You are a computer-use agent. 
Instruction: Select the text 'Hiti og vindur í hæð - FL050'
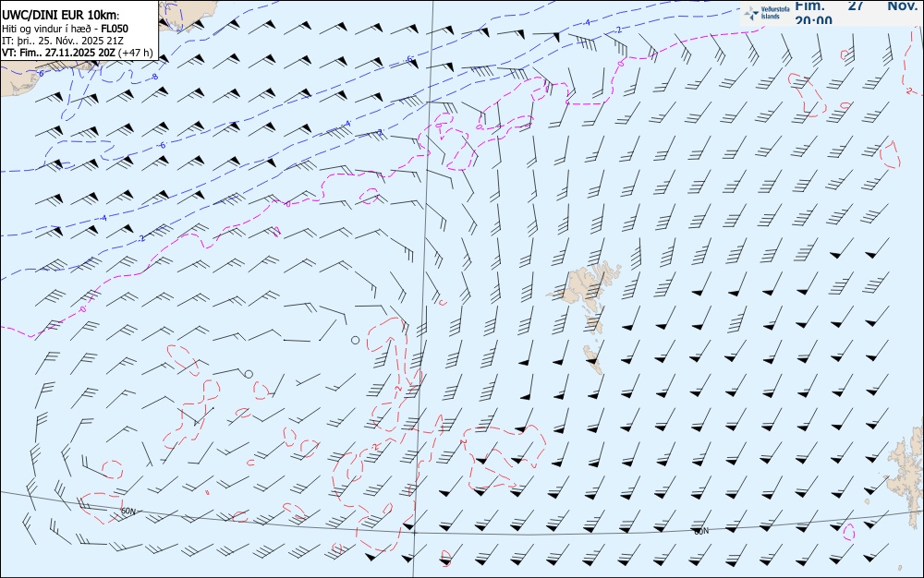point(65,29)
